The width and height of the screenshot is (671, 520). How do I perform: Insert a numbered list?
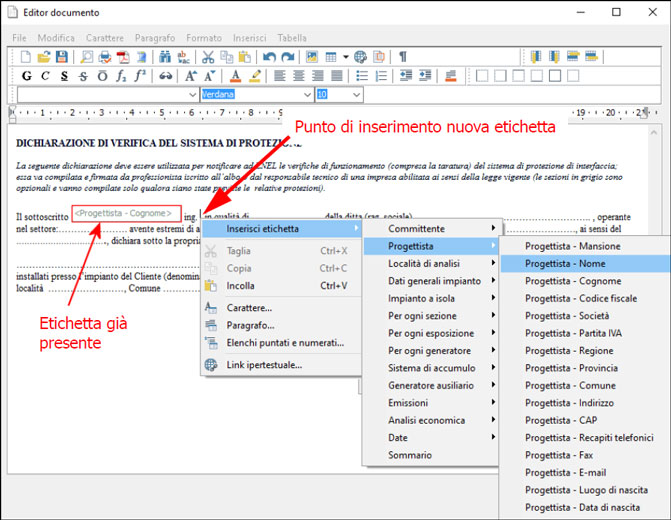[x=381, y=76]
